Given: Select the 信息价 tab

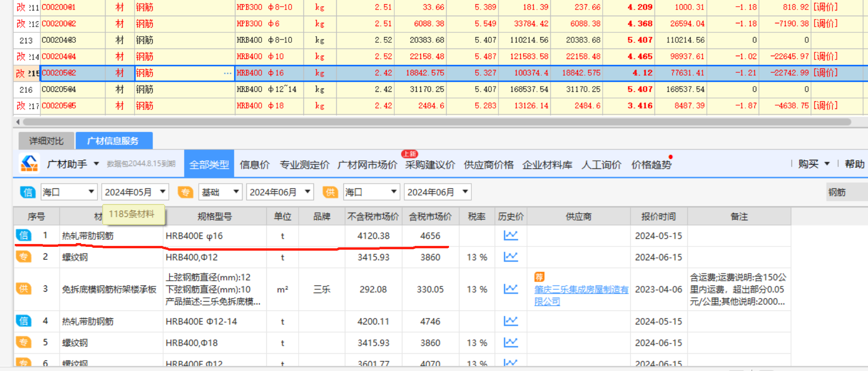Looking at the screenshot, I should 254,165.
